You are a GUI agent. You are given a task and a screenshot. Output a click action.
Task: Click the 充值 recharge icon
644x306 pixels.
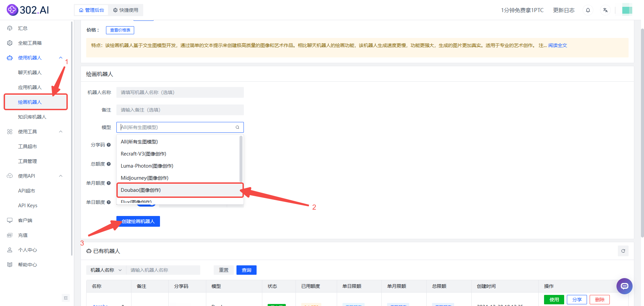10,235
